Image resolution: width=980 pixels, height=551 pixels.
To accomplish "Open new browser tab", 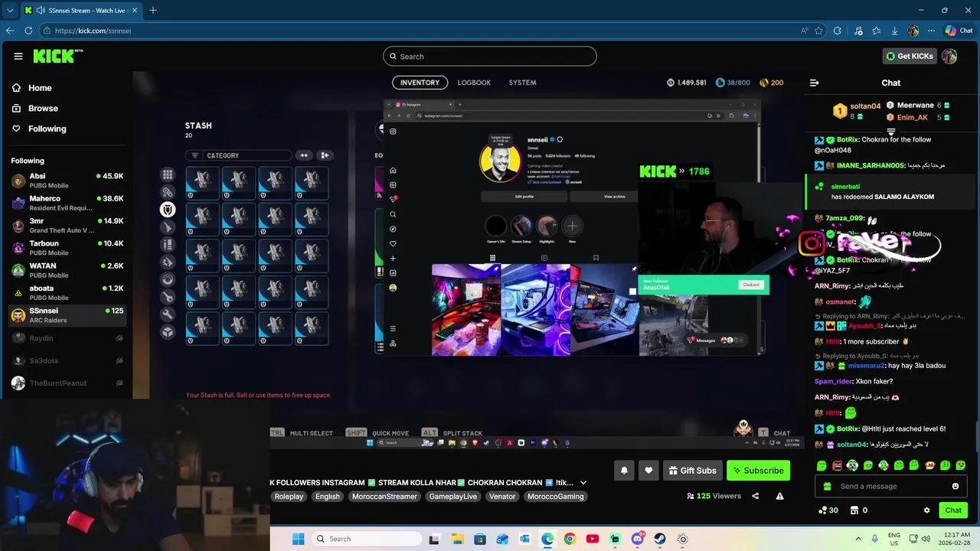I will (153, 10).
